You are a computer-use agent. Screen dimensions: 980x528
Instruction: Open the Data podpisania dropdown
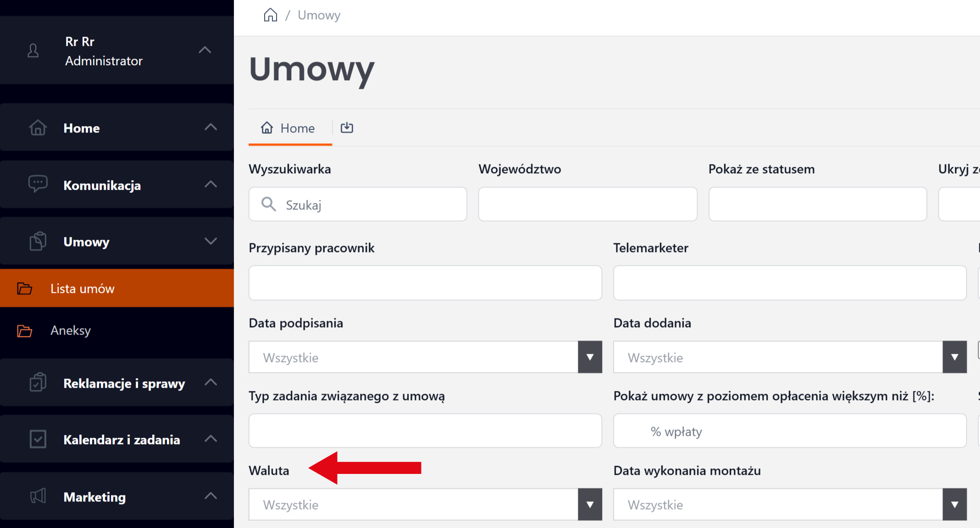pos(590,357)
